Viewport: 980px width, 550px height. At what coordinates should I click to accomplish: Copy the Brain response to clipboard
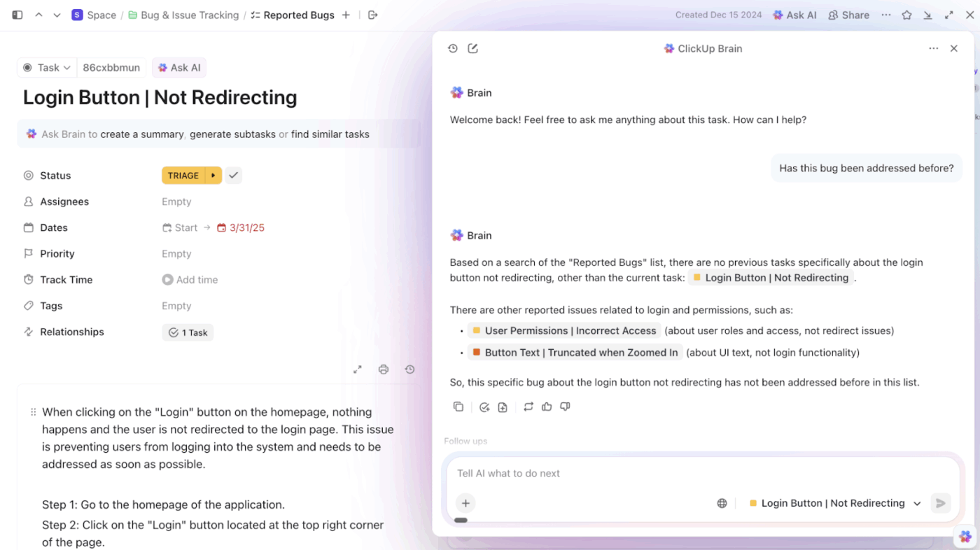pos(458,407)
